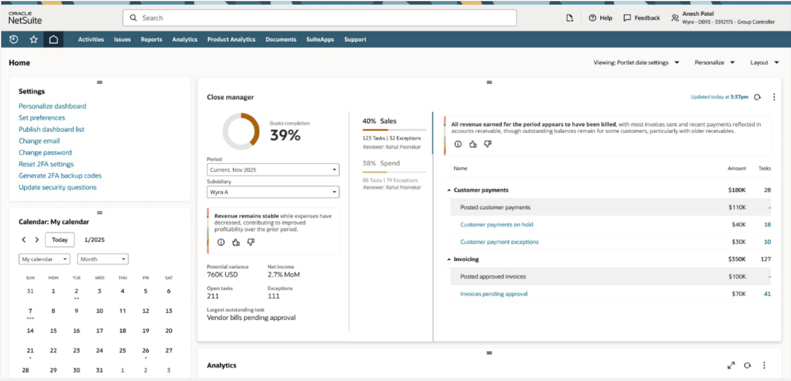Go to next month in calendar
Viewport: 791px width, 381px height.
[x=37, y=240]
